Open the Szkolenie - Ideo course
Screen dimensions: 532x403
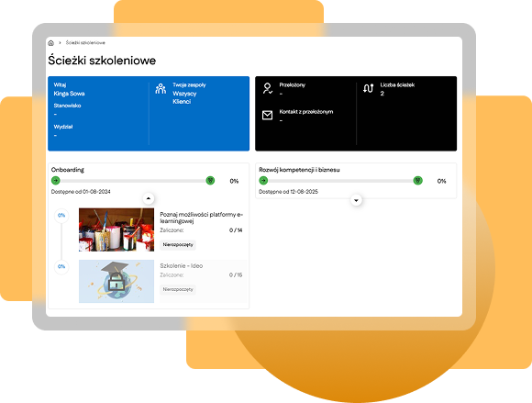point(182,266)
